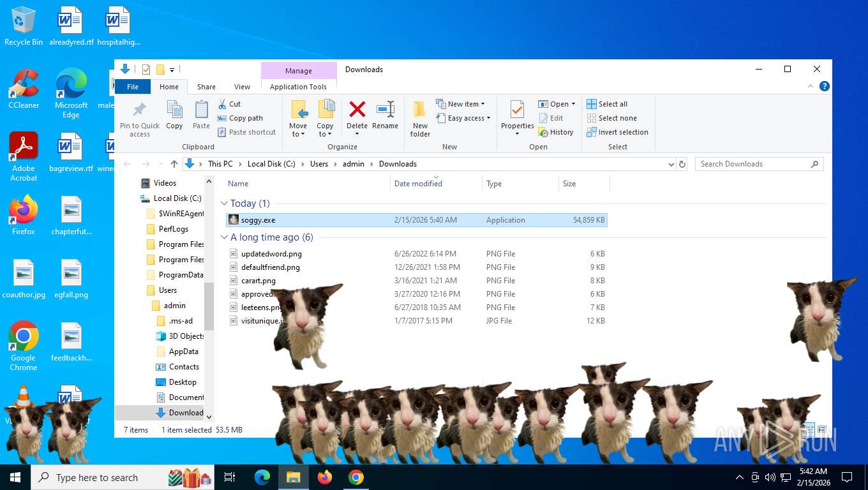Click the Windows Start button
The width and height of the screenshot is (868, 490).
coord(15,477)
